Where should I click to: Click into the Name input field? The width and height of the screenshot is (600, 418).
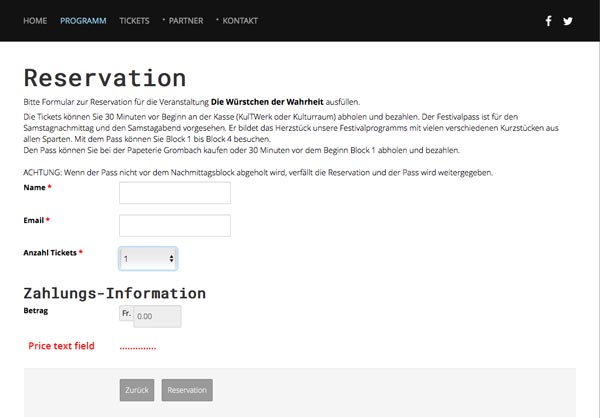tap(174, 192)
